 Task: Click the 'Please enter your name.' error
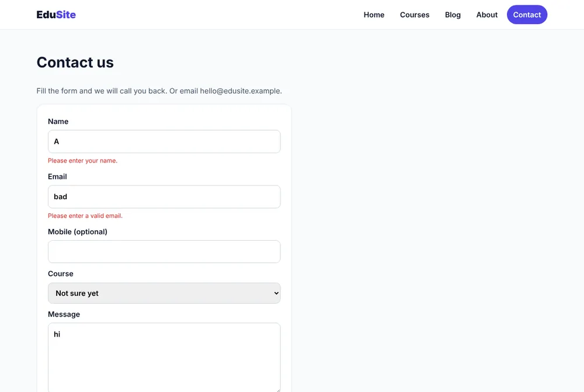(x=83, y=161)
